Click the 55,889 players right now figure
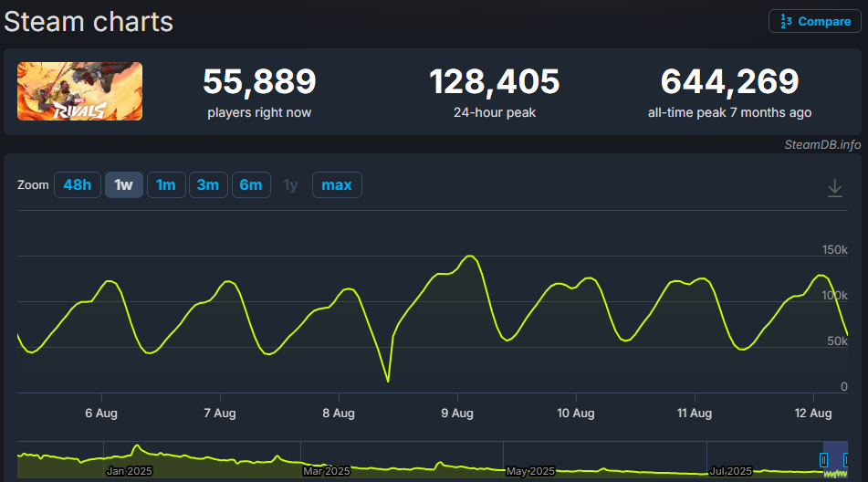 (x=259, y=81)
